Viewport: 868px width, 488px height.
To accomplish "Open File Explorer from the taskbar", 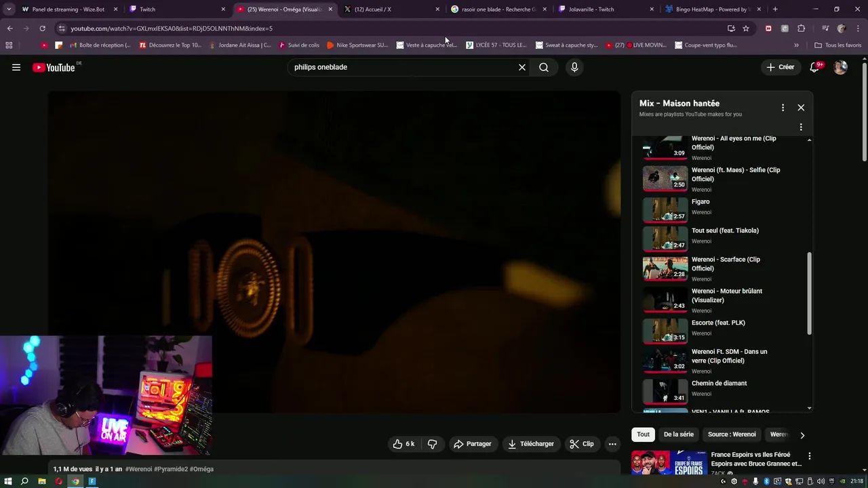I will tap(41, 481).
